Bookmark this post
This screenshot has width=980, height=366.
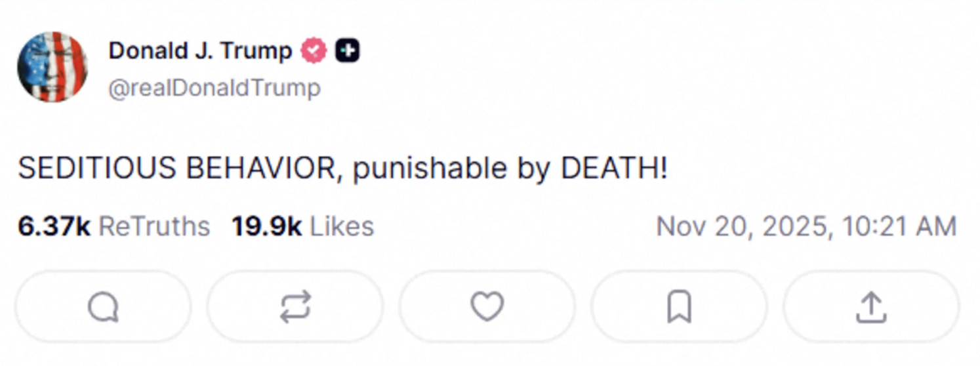point(679,307)
